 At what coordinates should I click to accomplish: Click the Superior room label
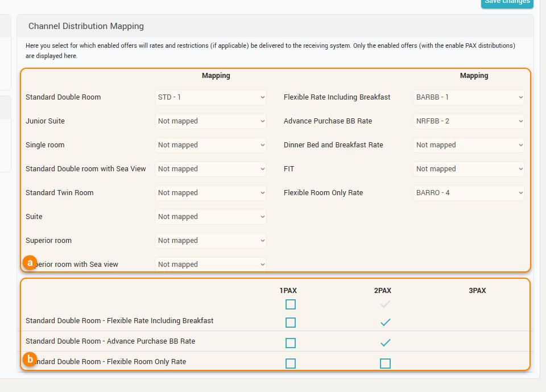48,241
